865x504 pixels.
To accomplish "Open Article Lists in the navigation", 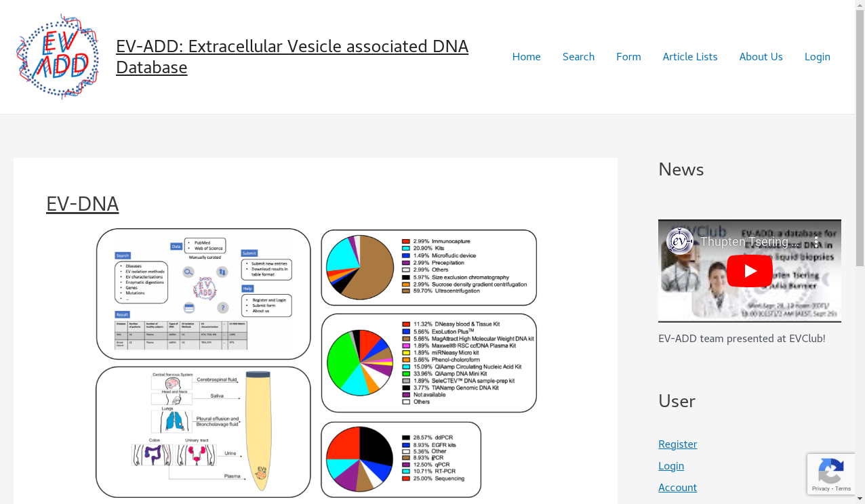I will 690,57.
